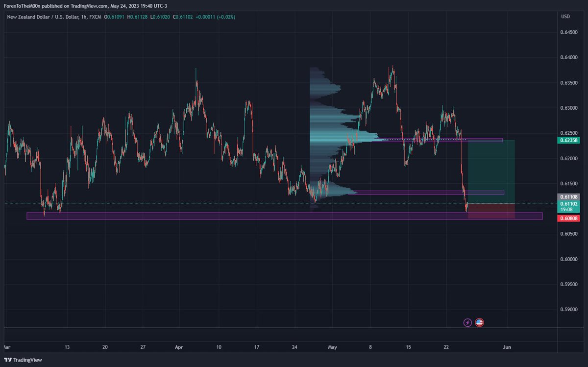This screenshot has width=588, height=367.
Task: Click the volume profile histogram
Action: tap(338, 140)
